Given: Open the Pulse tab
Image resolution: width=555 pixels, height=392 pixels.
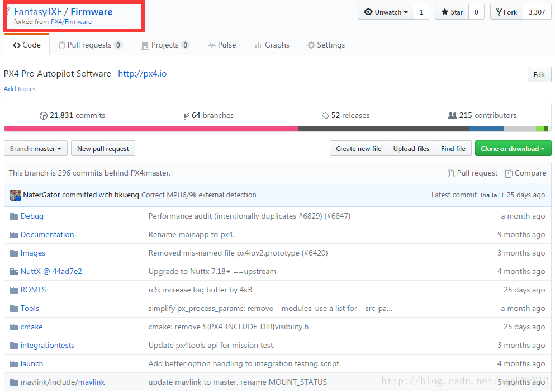Looking at the screenshot, I should (221, 45).
